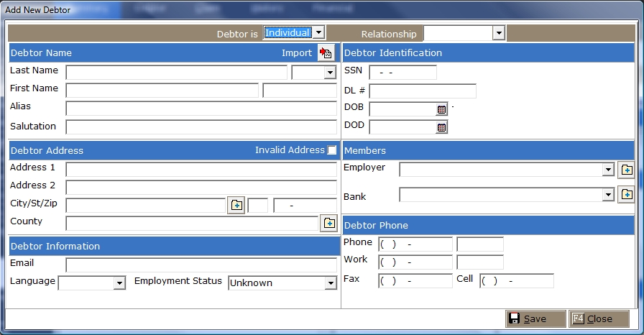Click the add Bank icon button
Screen dimensions: 644x335
626,195
